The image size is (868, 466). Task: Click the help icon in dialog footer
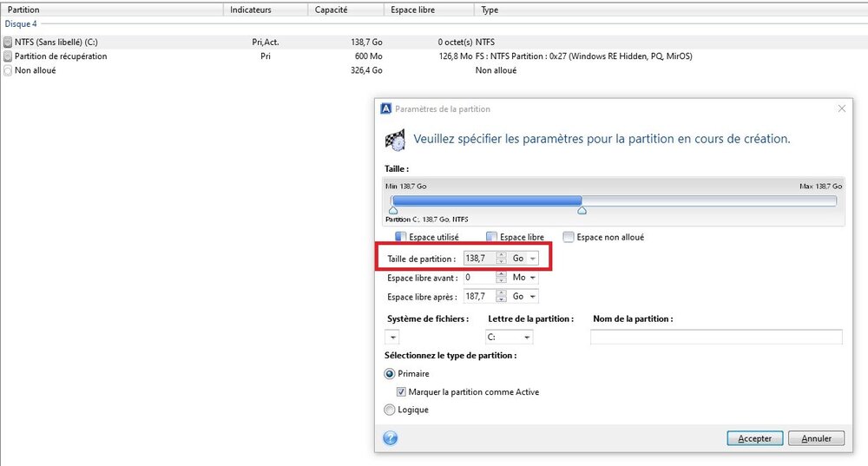click(390, 438)
